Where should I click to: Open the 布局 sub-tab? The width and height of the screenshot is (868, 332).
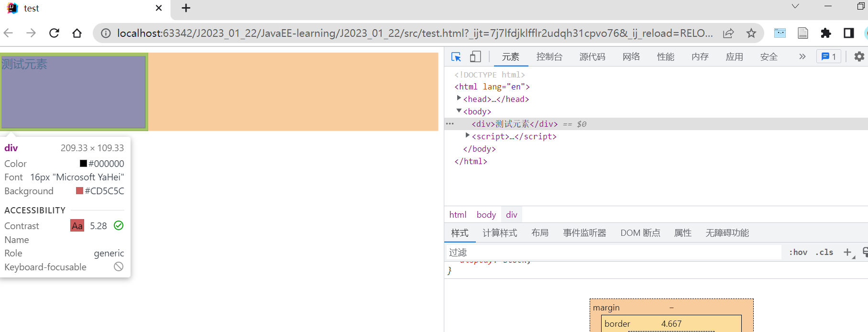[540, 233]
